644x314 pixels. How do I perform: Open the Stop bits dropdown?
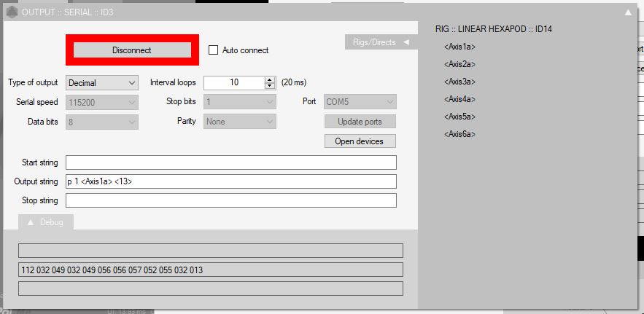(x=240, y=102)
